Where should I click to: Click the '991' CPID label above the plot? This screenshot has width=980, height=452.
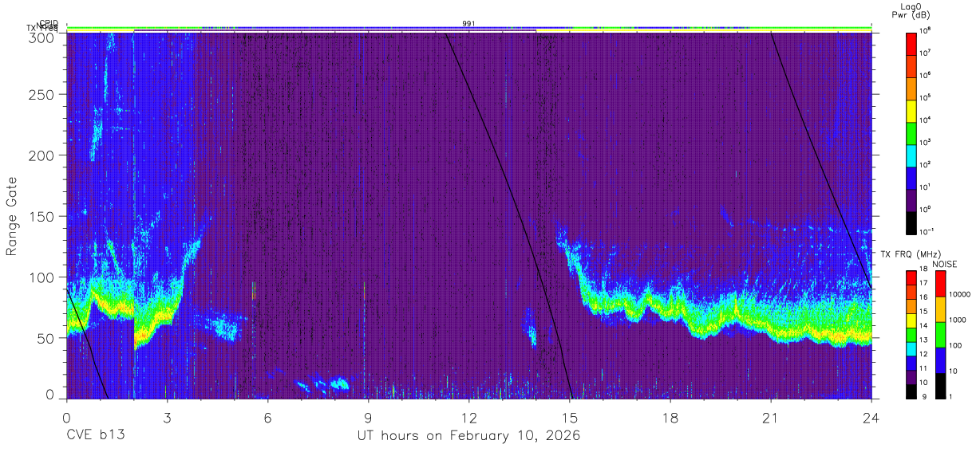click(x=468, y=24)
